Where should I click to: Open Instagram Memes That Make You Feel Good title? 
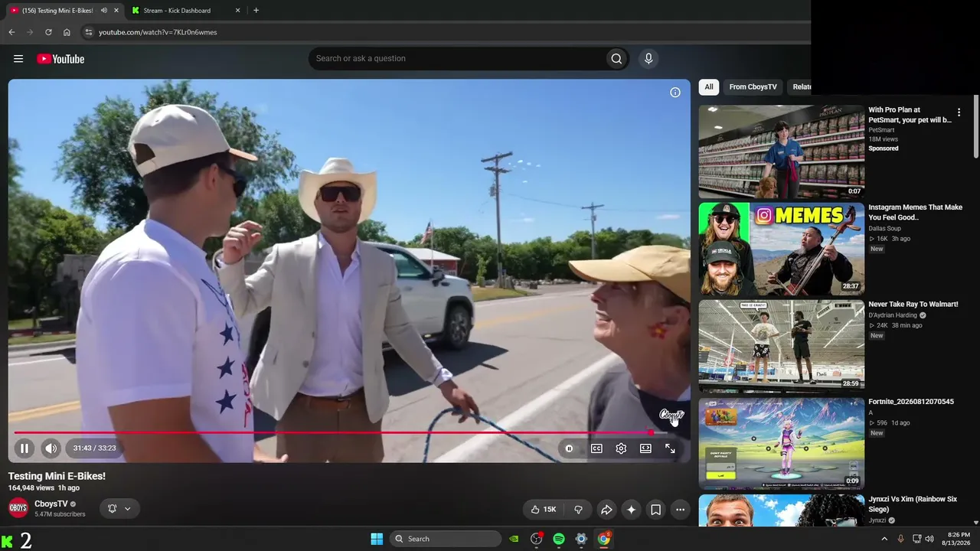915,212
